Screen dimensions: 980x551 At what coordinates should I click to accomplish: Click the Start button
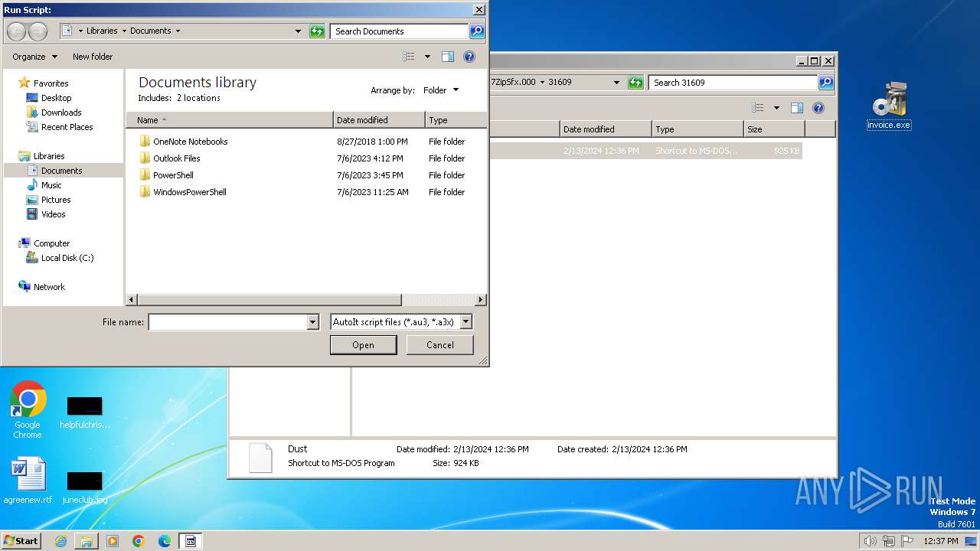[x=21, y=541]
